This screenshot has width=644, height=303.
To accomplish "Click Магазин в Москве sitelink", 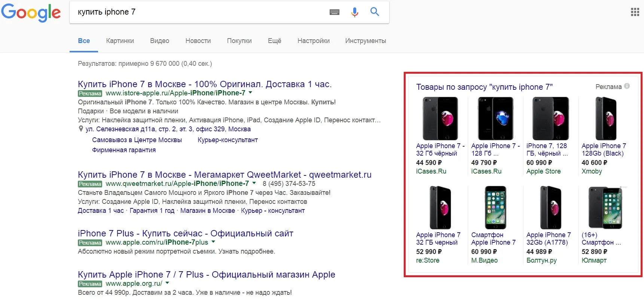I will [208, 211].
